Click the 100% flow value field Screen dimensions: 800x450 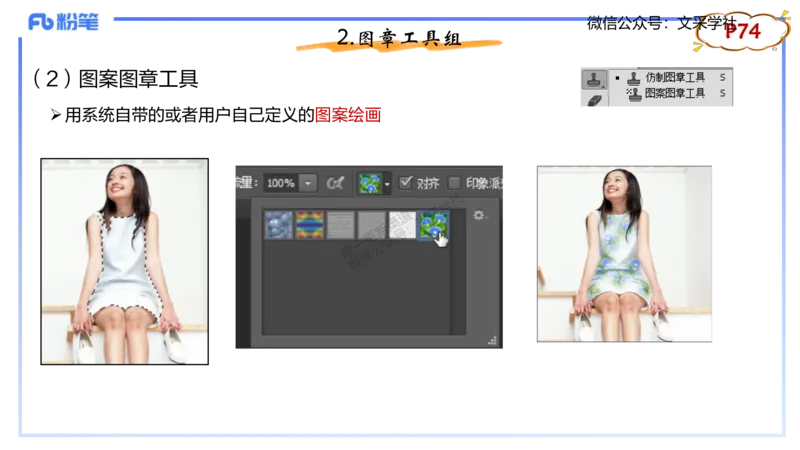[281, 183]
